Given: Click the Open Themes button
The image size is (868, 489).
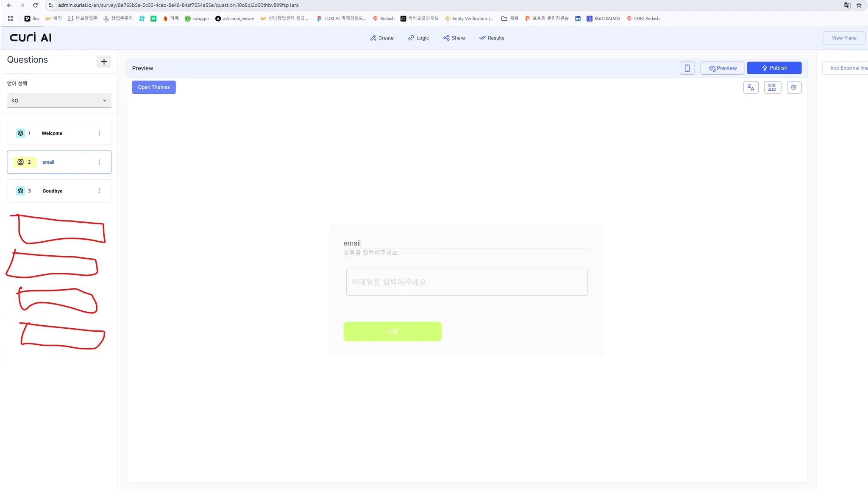Looking at the screenshot, I should tap(153, 87).
